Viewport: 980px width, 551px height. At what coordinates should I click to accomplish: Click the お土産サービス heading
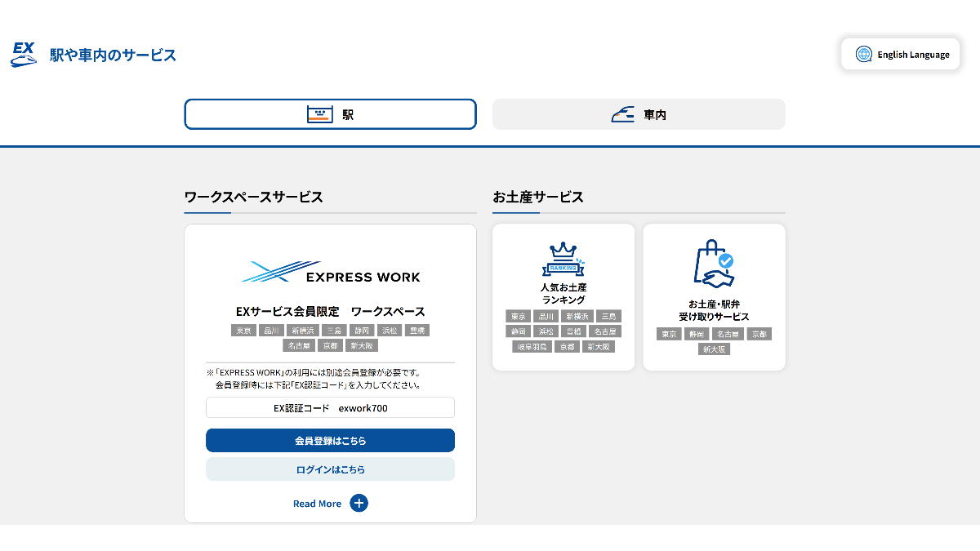538,197
